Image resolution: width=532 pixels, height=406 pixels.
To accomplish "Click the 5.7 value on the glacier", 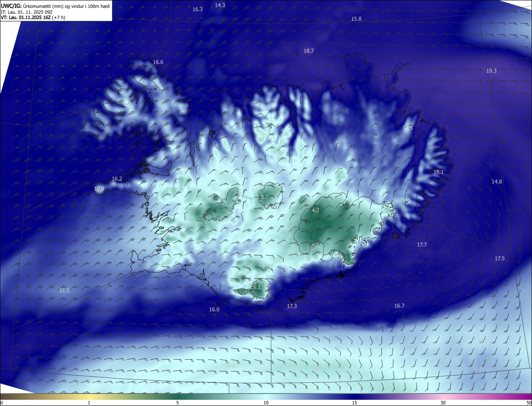I will tap(264, 197).
